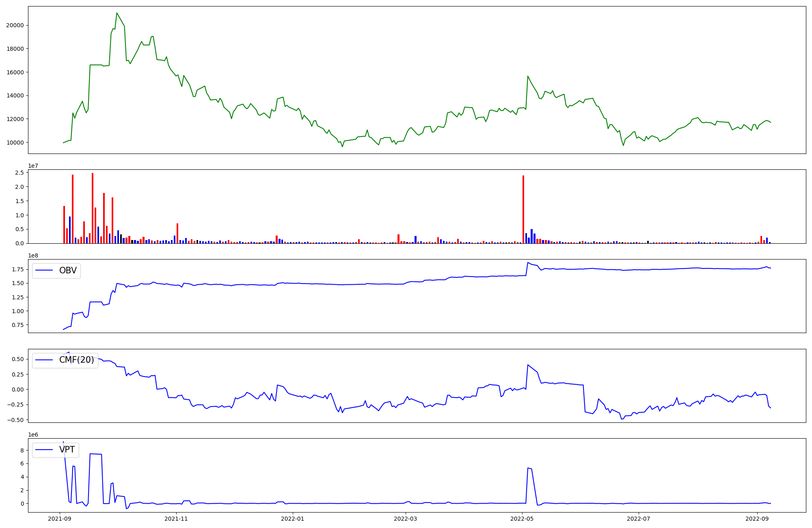Click the CMF(20) legend label
Screen dimensions: 812x528
(x=76, y=360)
